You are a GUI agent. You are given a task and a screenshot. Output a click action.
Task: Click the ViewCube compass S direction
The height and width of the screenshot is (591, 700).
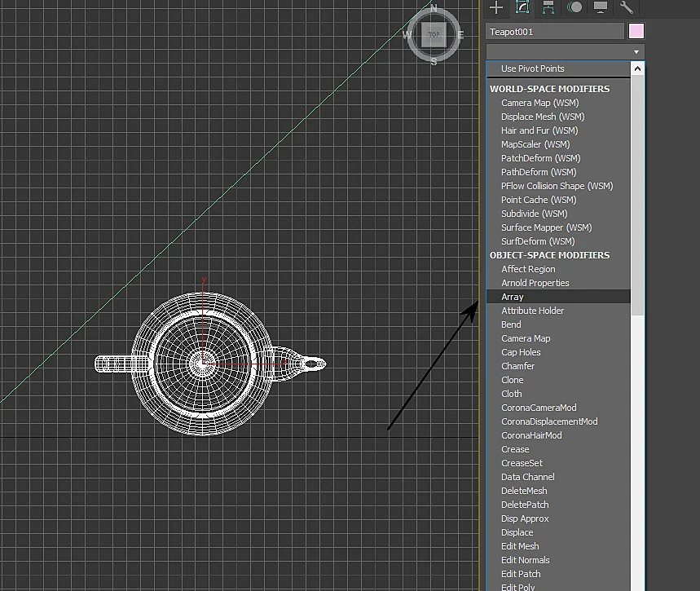434,62
